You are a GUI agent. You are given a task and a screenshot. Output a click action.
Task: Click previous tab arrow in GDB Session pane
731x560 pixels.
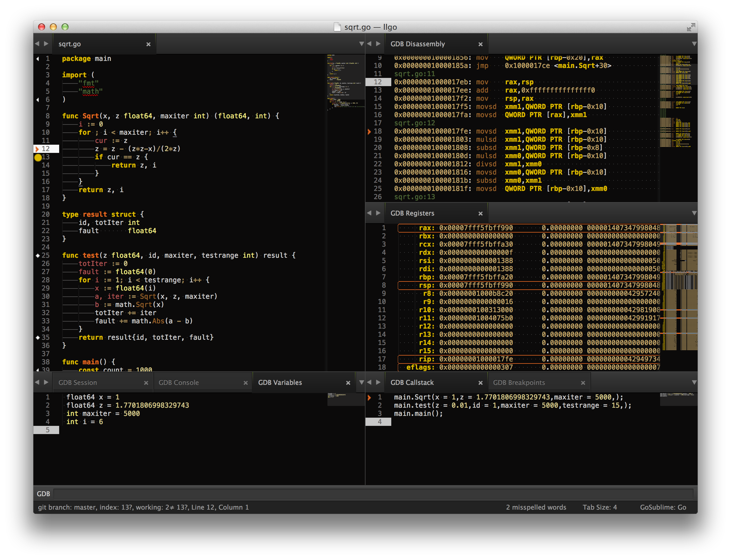click(x=37, y=382)
